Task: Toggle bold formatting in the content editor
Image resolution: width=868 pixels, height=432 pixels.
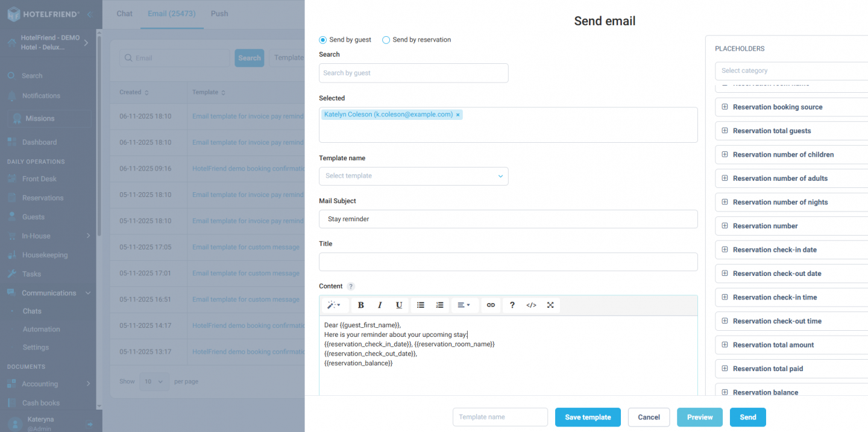Action: coord(360,305)
